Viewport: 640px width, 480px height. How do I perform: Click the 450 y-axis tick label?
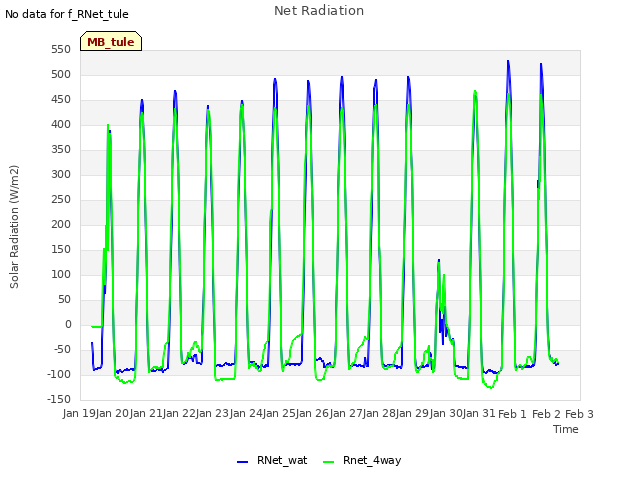(61, 100)
